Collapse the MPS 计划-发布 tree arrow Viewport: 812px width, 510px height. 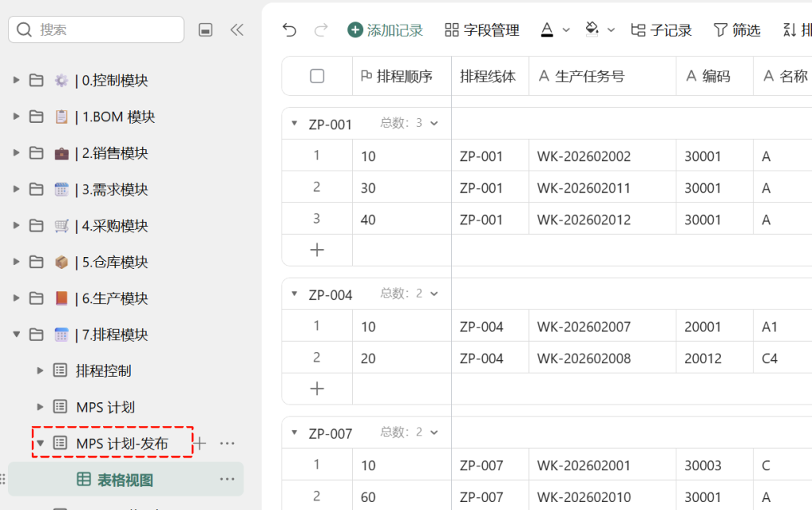coord(40,443)
